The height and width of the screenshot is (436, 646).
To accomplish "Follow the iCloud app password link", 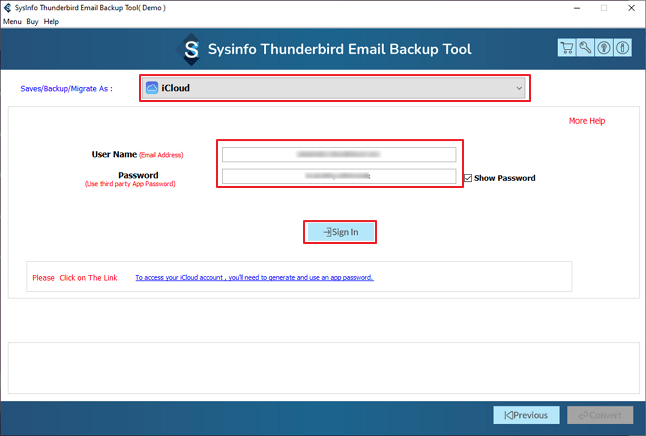I will pos(254,277).
